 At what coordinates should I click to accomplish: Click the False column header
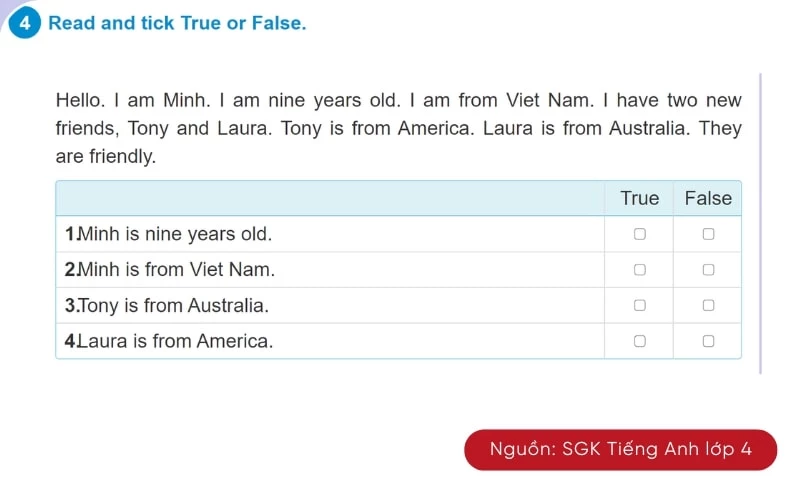(708, 198)
